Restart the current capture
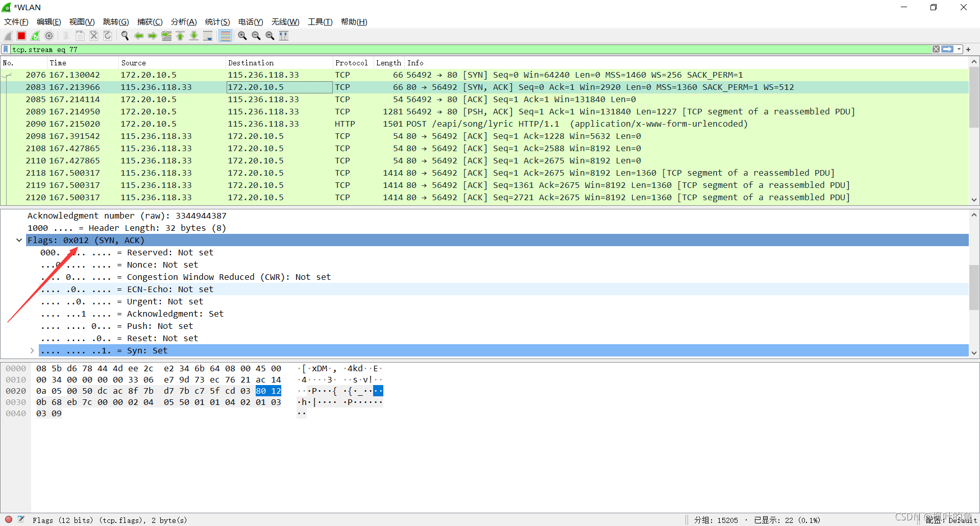The image size is (980, 526). [35, 36]
